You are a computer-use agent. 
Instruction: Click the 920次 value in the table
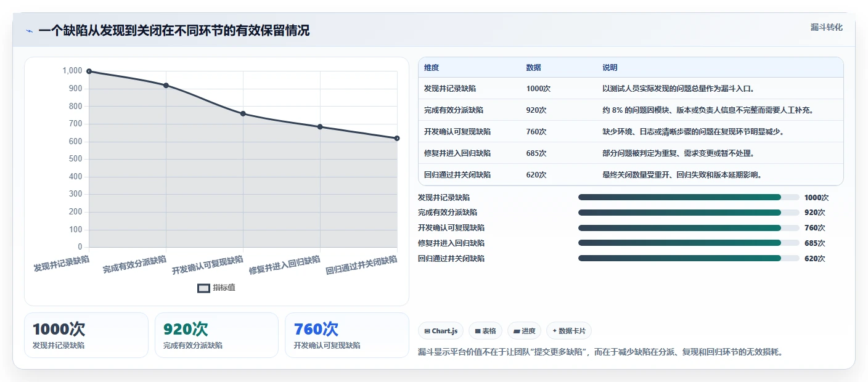536,110
